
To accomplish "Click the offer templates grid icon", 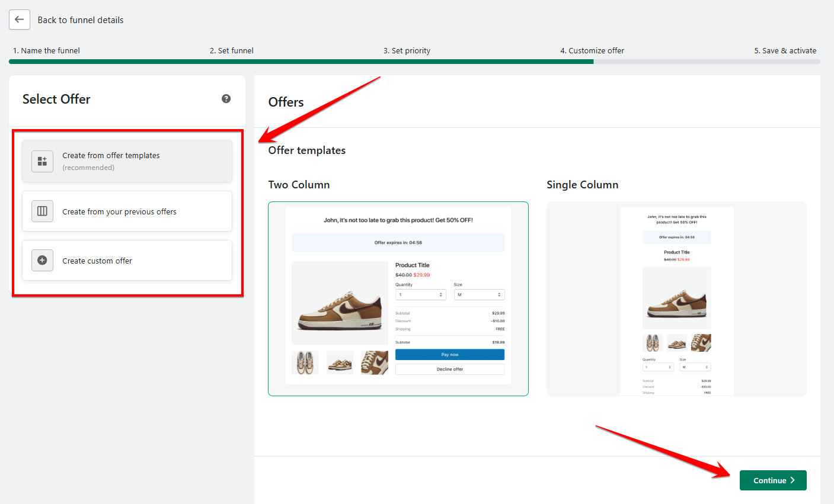I will tap(42, 161).
